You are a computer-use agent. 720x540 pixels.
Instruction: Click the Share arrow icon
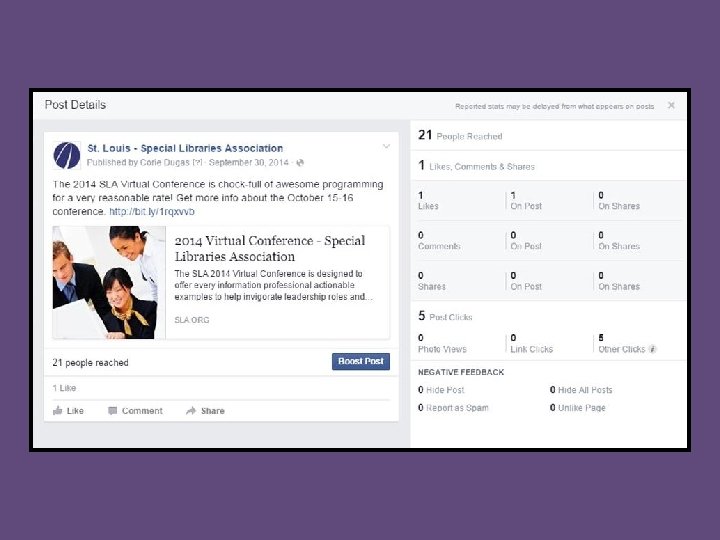point(191,411)
